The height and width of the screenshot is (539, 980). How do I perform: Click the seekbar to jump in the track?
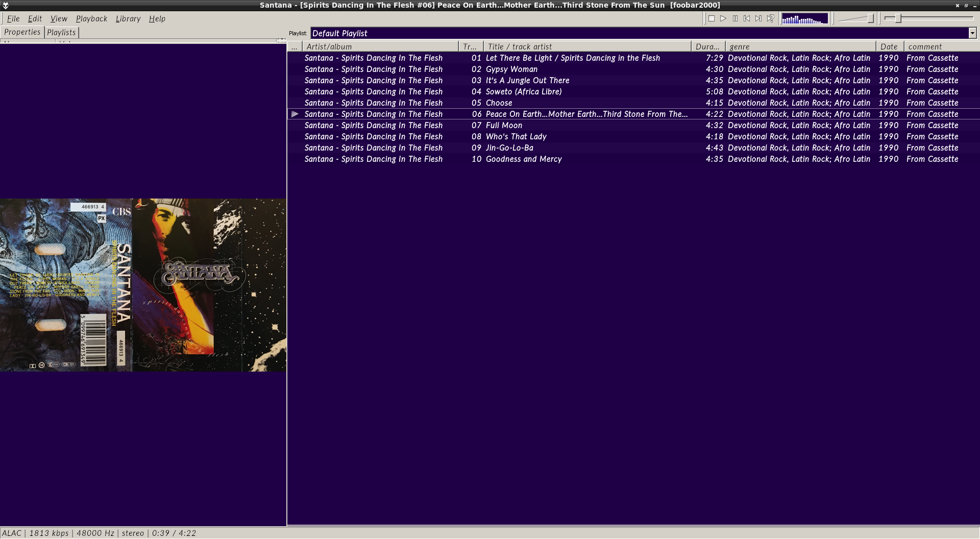(929, 18)
